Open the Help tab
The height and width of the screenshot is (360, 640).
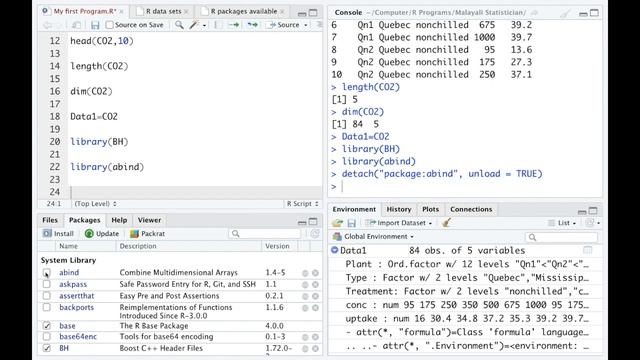point(119,220)
